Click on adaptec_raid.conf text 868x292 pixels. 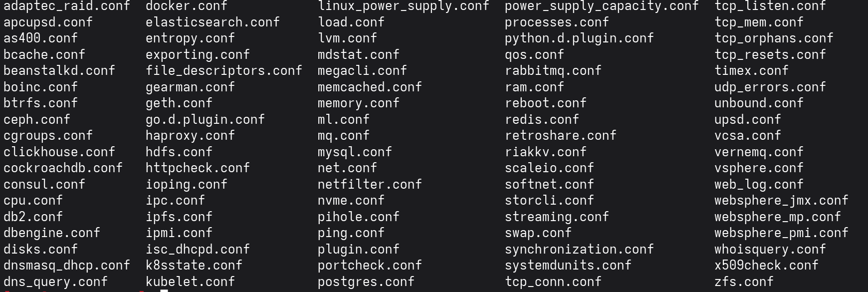click(x=66, y=6)
